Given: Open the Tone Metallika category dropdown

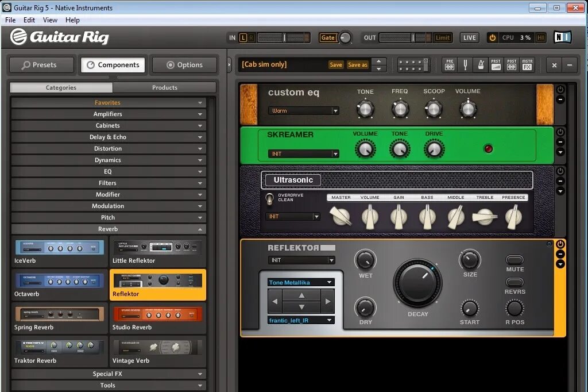Looking at the screenshot, I should [x=301, y=282].
